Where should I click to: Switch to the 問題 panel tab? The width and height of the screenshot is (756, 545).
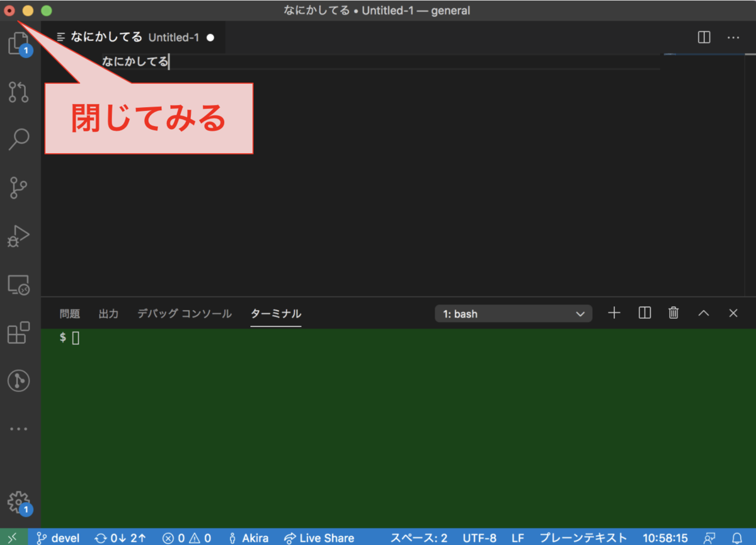pyautogui.click(x=70, y=314)
